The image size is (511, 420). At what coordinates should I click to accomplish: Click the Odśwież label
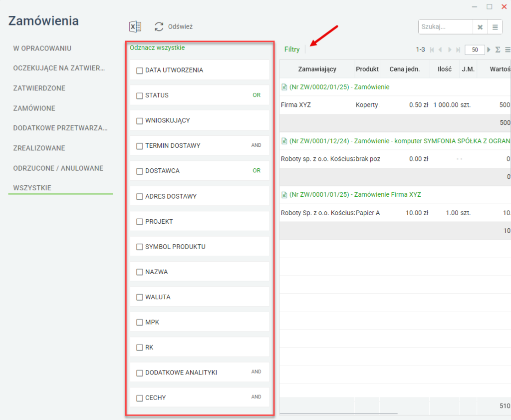[180, 27]
